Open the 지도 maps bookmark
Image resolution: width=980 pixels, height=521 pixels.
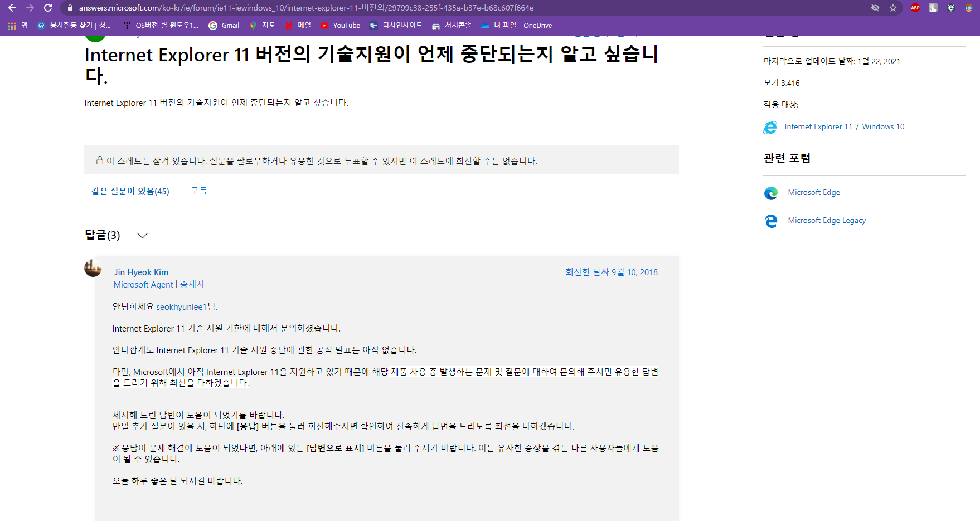tap(262, 26)
